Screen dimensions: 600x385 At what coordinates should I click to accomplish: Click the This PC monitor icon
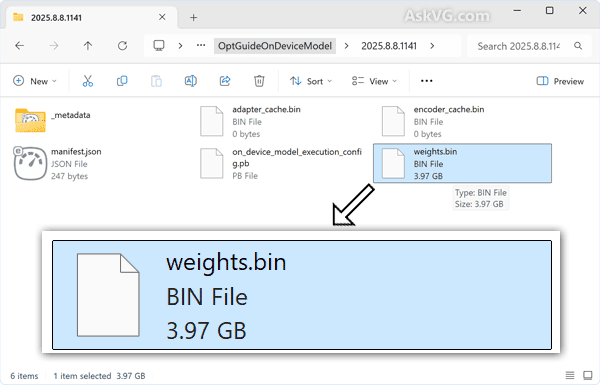tap(159, 46)
